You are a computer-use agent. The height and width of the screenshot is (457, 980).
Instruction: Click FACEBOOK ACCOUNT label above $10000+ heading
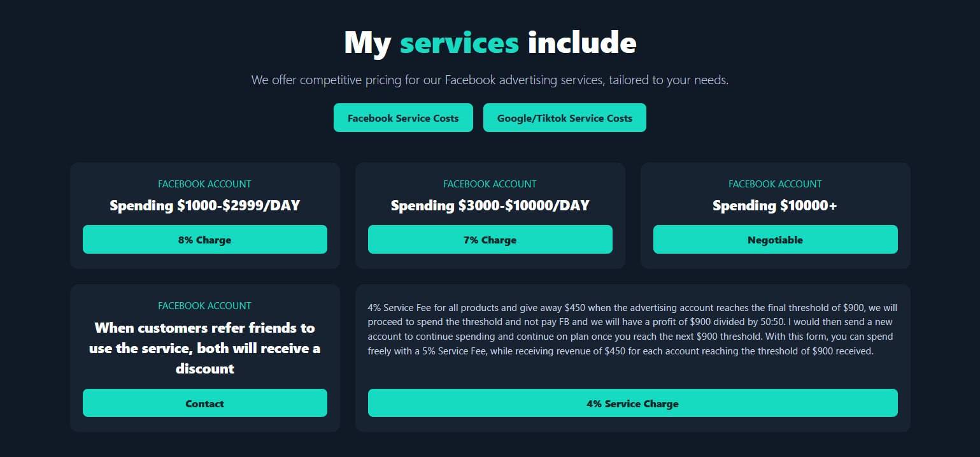pos(775,184)
